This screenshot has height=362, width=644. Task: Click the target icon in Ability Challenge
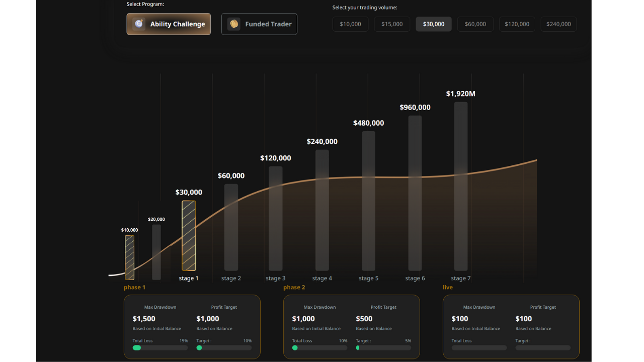[x=139, y=24]
